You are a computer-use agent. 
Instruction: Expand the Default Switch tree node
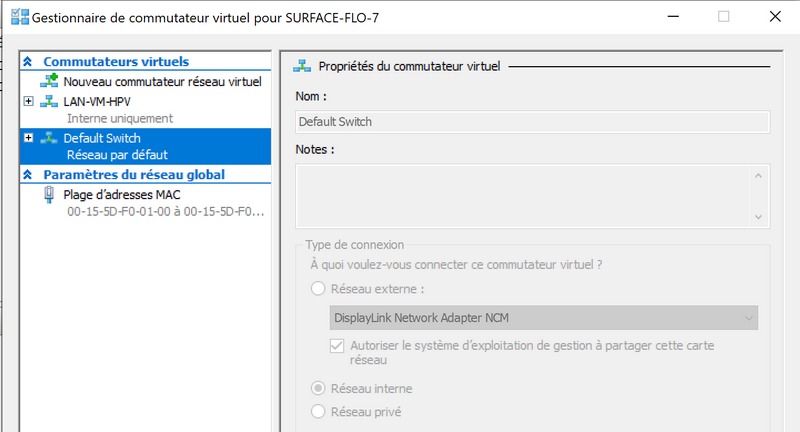[x=28, y=138]
